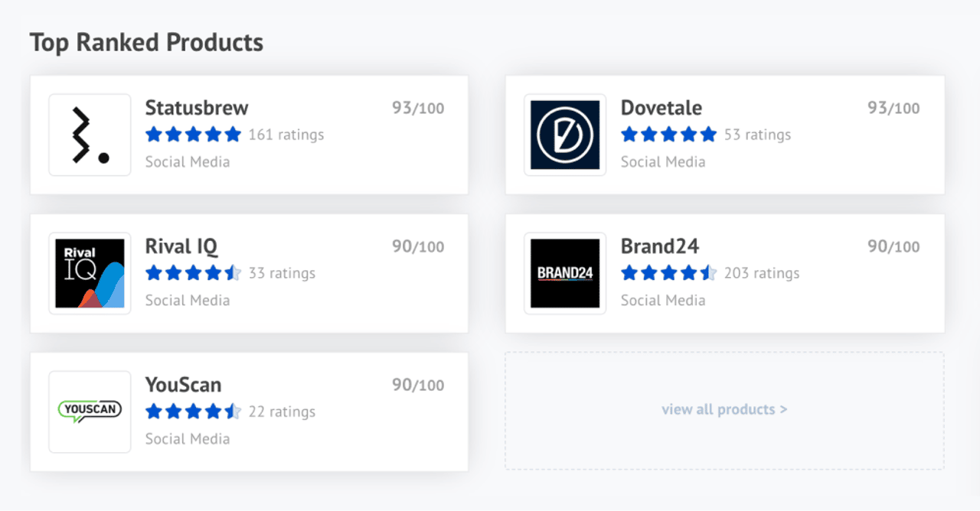
Task: Open the Statusbrew product title
Action: coord(197,108)
